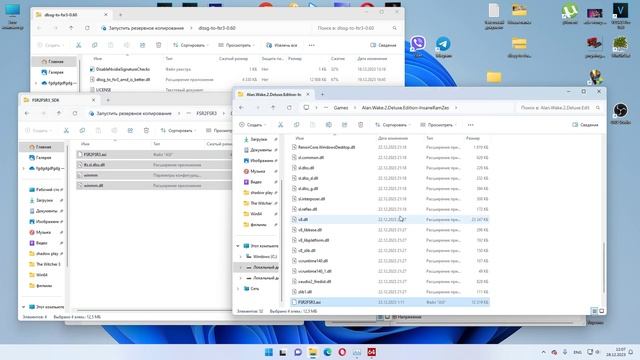640x360 pixels.
Task: Click Сведения button in Alan Wake window
Action: [x=585, y=125]
